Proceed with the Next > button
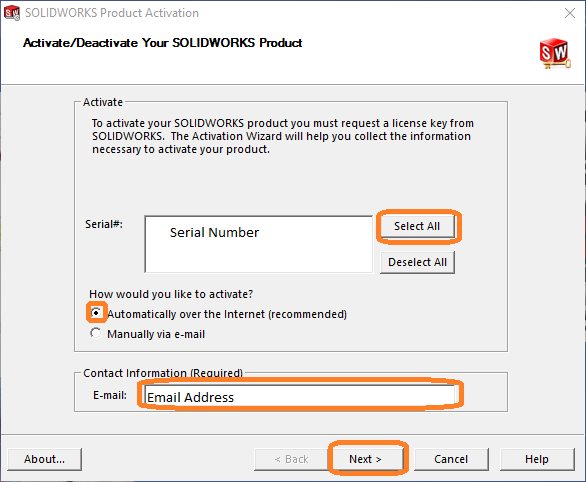Image resolution: width=586 pixels, height=482 pixels. [366, 459]
